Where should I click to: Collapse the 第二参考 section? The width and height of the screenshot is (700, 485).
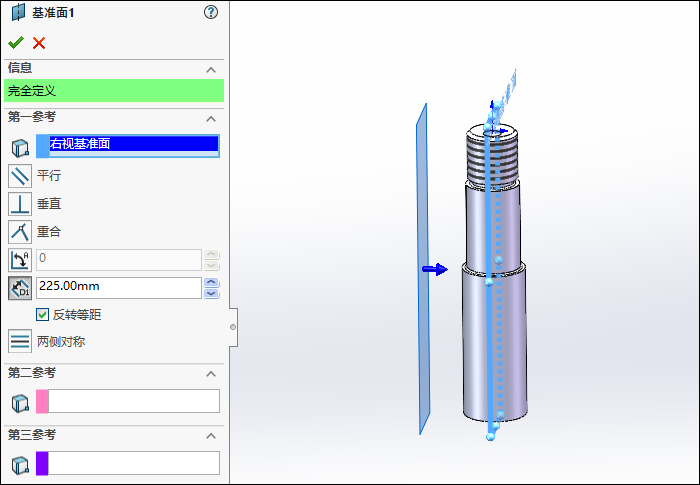tap(211, 373)
